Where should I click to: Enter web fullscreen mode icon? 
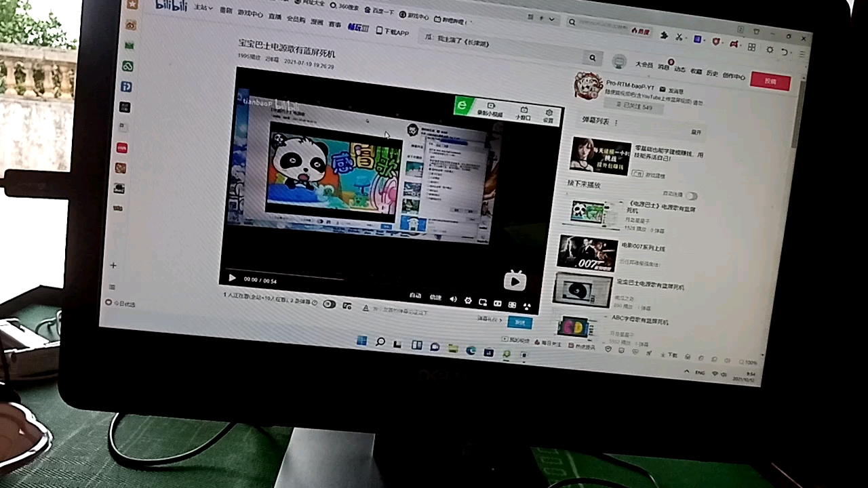tap(512, 304)
